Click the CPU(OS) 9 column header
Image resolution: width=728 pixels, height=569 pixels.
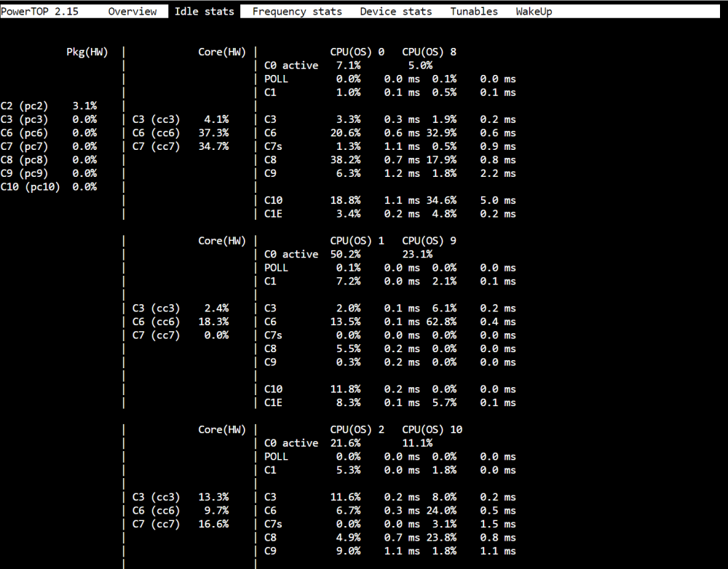(x=429, y=241)
